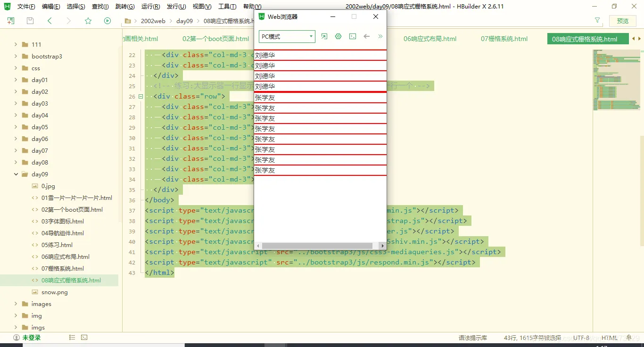
Task: Click HBuilder logo icon in title bar
Action: pos(7,7)
